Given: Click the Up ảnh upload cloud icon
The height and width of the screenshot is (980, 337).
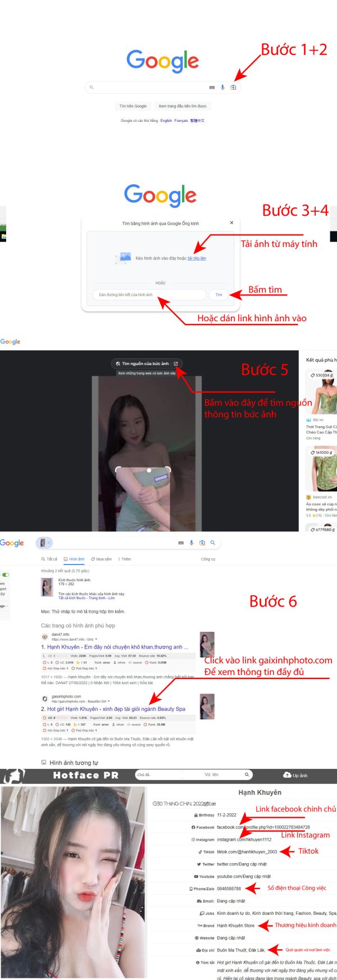Looking at the screenshot, I should click(287, 775).
